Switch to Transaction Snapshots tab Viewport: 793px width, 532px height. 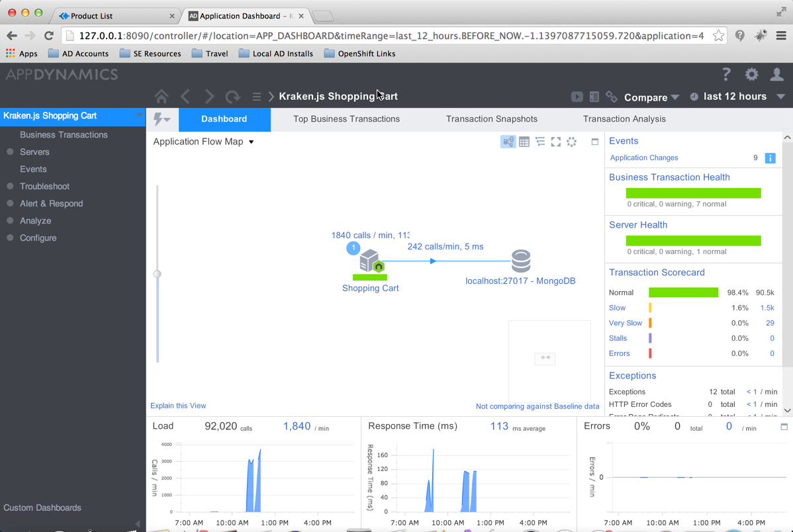492,119
